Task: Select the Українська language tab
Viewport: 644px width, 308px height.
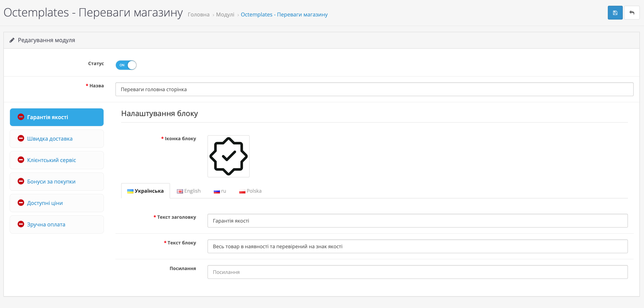Action: [145, 191]
